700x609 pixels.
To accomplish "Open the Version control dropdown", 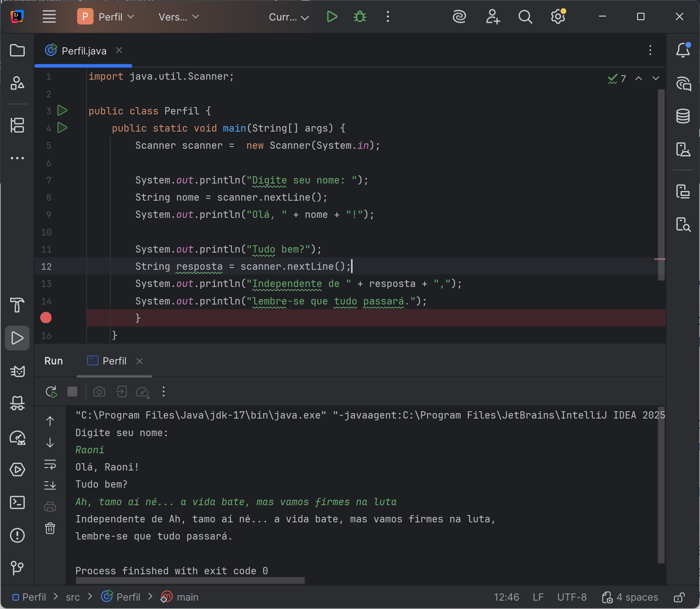I will (179, 17).
